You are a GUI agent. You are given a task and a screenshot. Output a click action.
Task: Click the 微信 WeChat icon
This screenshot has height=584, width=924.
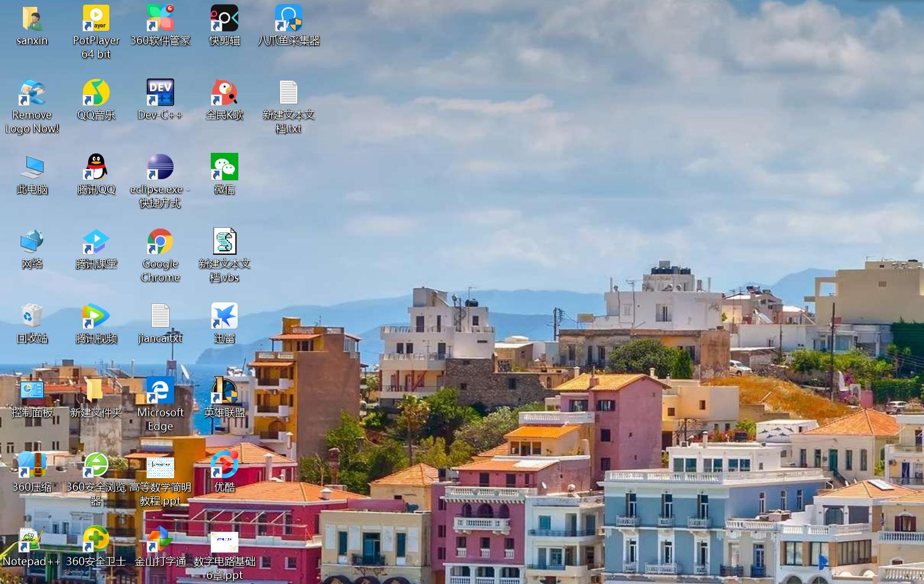coord(225,168)
